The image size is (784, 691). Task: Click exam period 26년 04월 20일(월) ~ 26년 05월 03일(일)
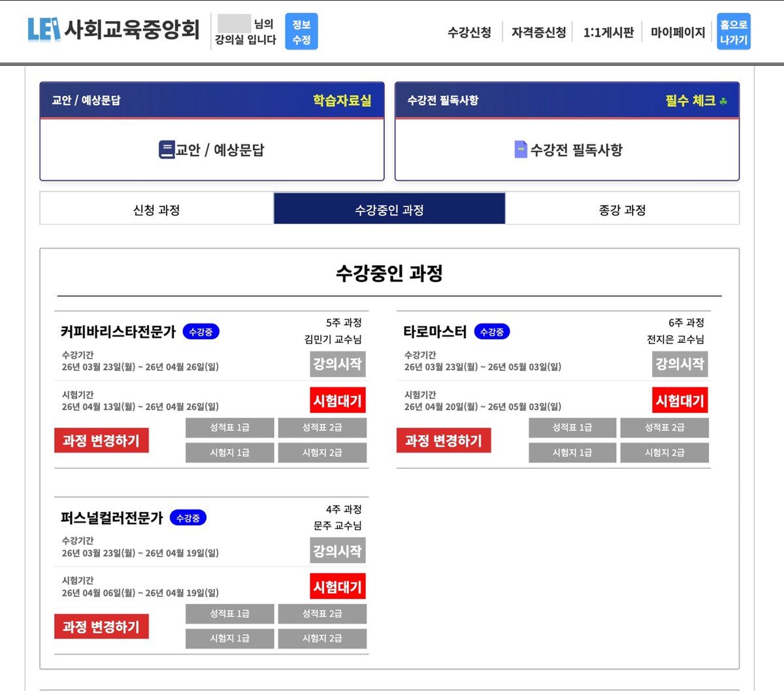click(483, 407)
